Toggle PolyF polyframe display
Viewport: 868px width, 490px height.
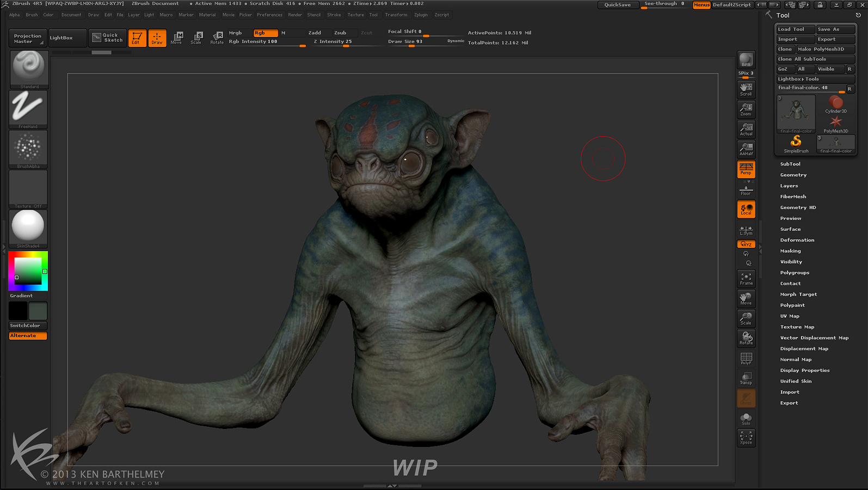[746, 358]
